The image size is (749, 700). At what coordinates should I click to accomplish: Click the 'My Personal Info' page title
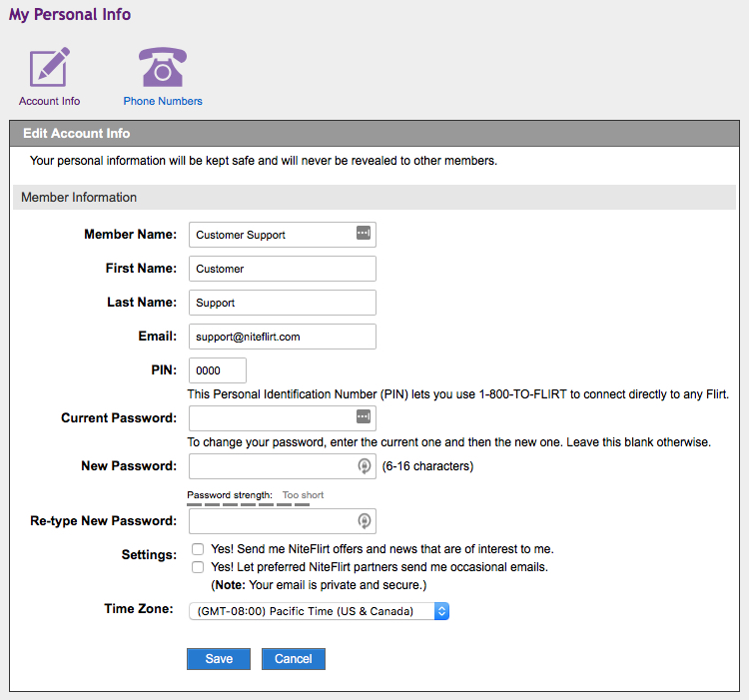pyautogui.click(x=70, y=14)
